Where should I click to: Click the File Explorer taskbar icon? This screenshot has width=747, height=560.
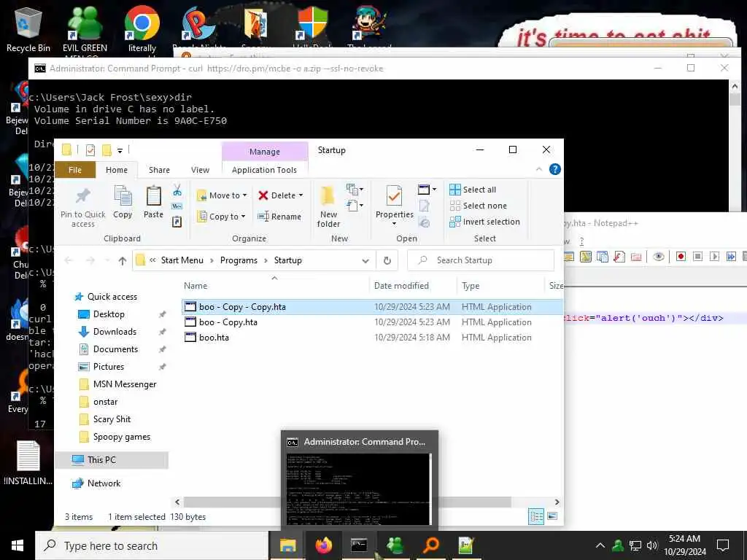click(287, 545)
